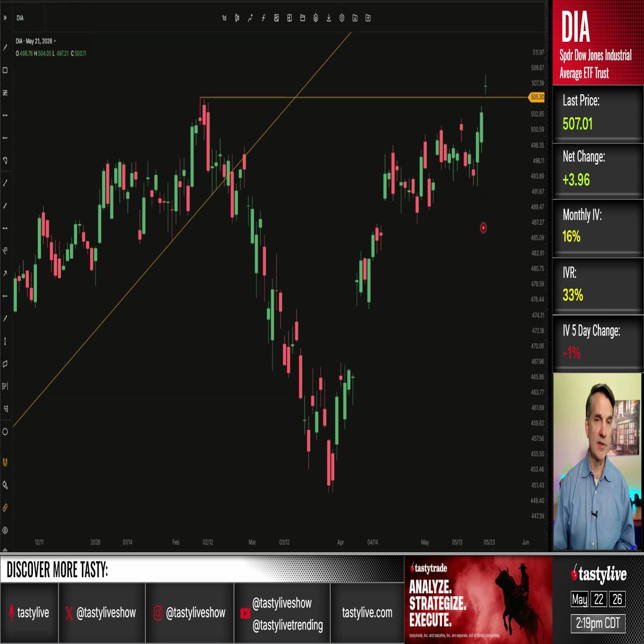Viewport: 644px width, 644px height.
Task: Click the Apr date axis label
Action: (340, 542)
